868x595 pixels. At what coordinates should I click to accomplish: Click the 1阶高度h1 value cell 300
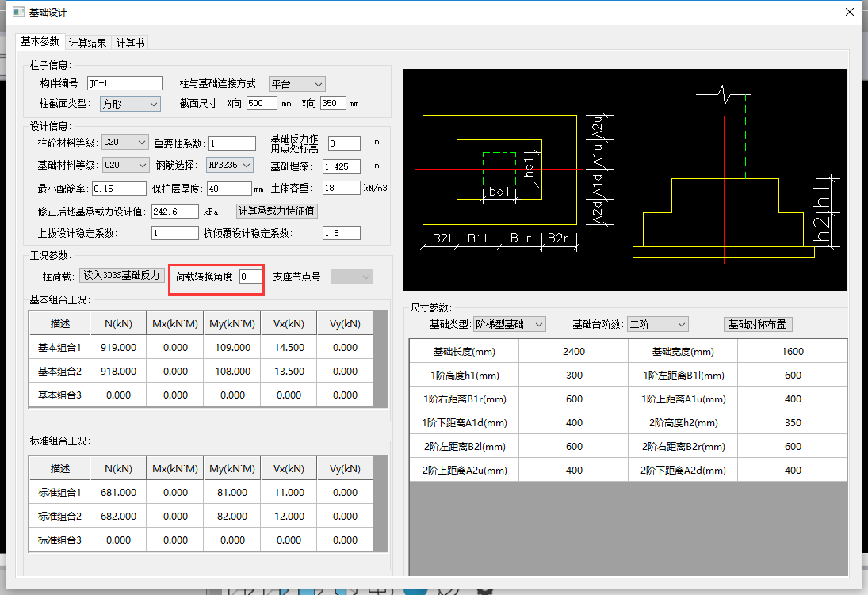click(574, 376)
